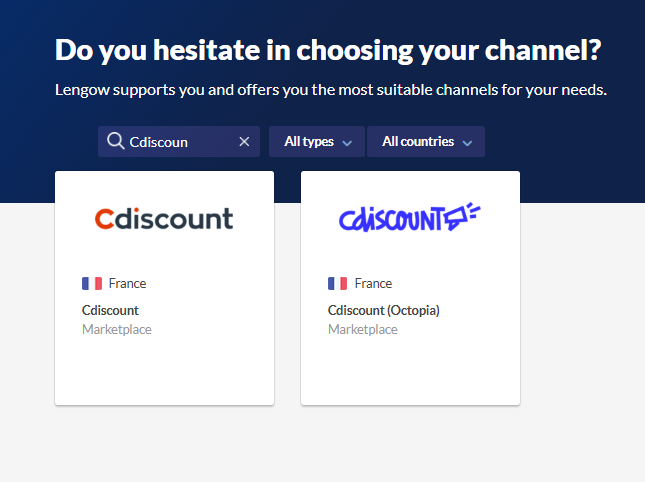The height and width of the screenshot is (482, 645).
Task: Click Marketplace label under Cdiscount
Action: pyautogui.click(x=117, y=329)
